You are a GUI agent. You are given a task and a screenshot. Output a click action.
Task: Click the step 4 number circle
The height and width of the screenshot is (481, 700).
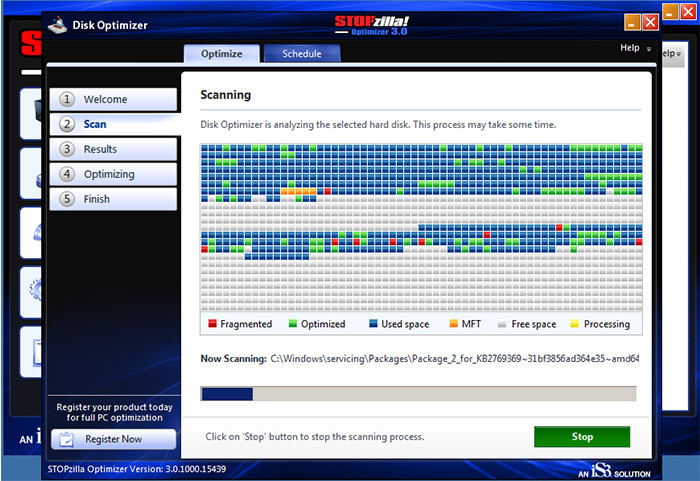point(67,174)
